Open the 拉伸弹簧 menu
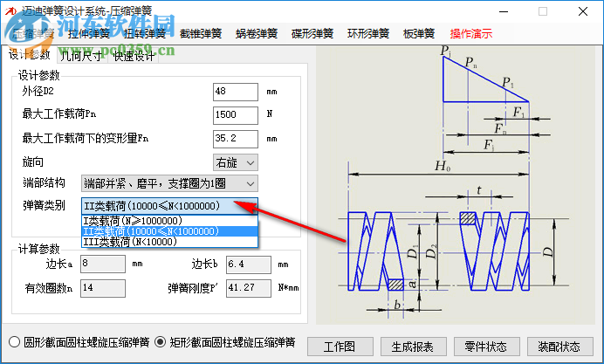 pyautogui.click(x=89, y=33)
